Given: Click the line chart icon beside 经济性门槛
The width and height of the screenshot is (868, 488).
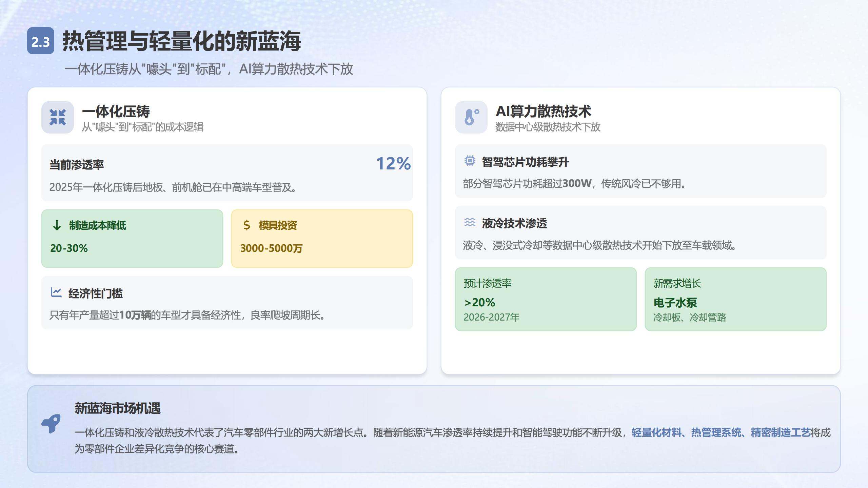Looking at the screenshot, I should [56, 292].
